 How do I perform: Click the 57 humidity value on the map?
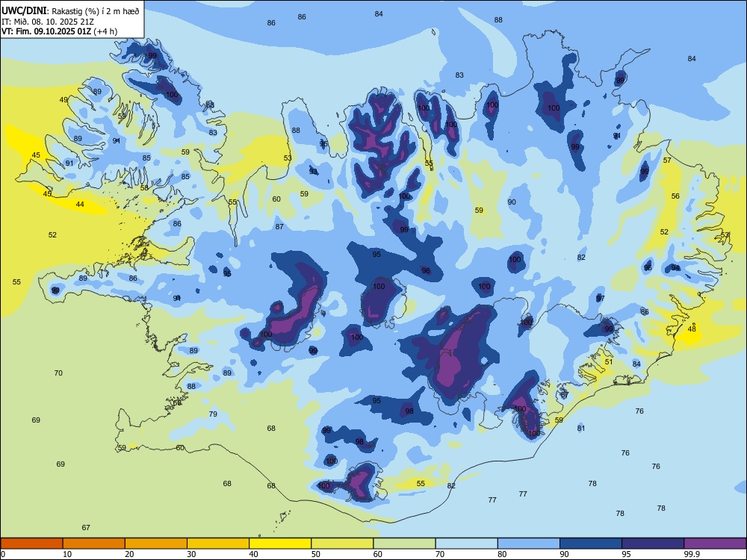coord(667,160)
